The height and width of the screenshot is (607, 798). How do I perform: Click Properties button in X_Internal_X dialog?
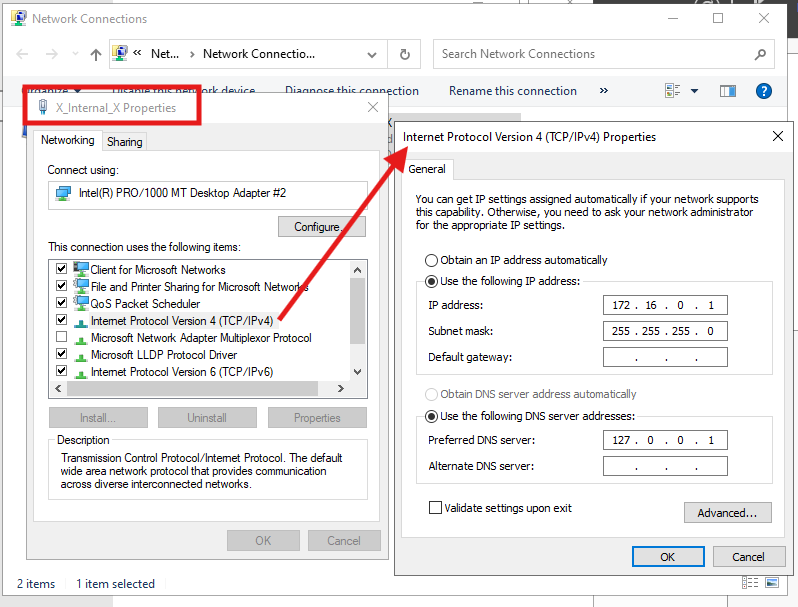[317, 418]
